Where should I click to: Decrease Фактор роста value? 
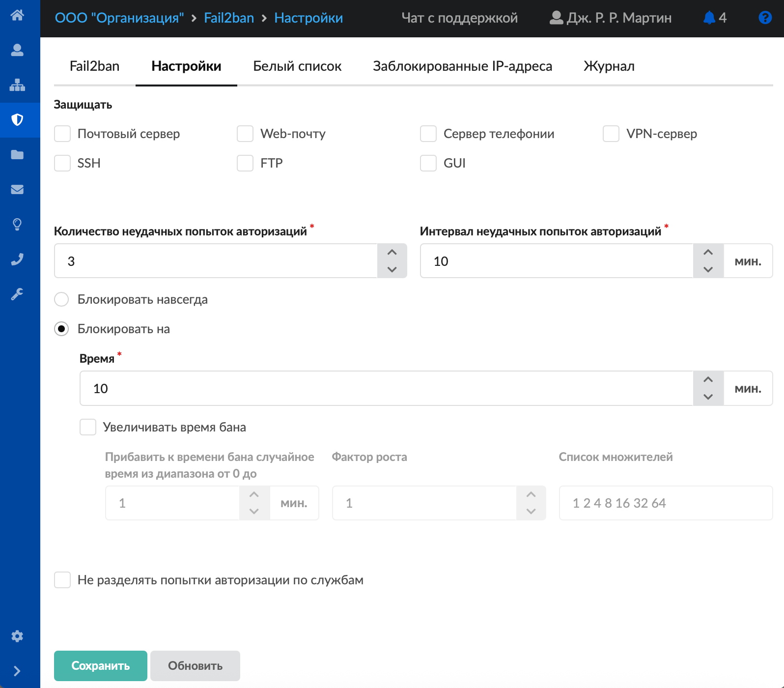pos(531,511)
